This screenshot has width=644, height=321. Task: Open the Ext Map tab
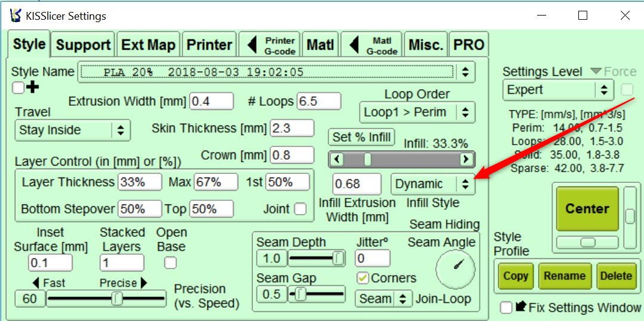tap(148, 45)
